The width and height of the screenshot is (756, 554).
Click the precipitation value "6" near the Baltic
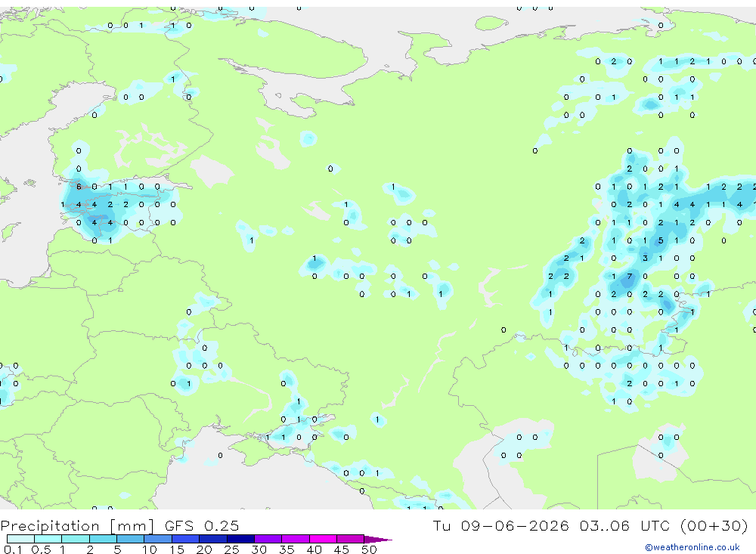pyautogui.click(x=79, y=187)
